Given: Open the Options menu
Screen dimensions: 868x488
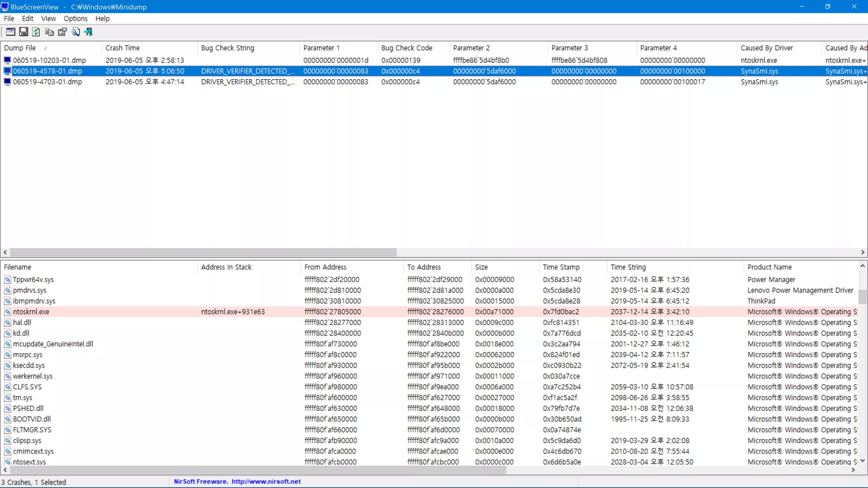Looking at the screenshot, I should pyautogui.click(x=76, y=19).
